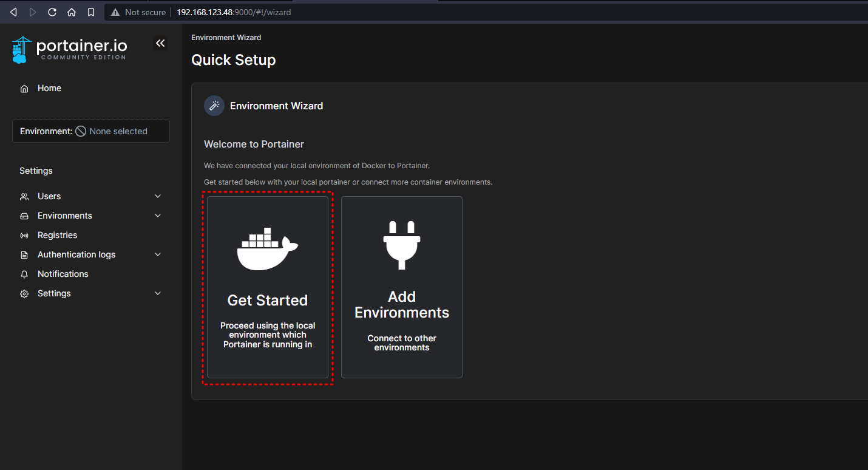Open Users in the sidebar
868x470 pixels.
[x=91, y=196]
